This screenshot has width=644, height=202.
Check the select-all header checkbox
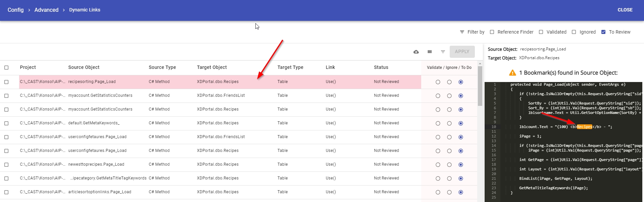6,68
